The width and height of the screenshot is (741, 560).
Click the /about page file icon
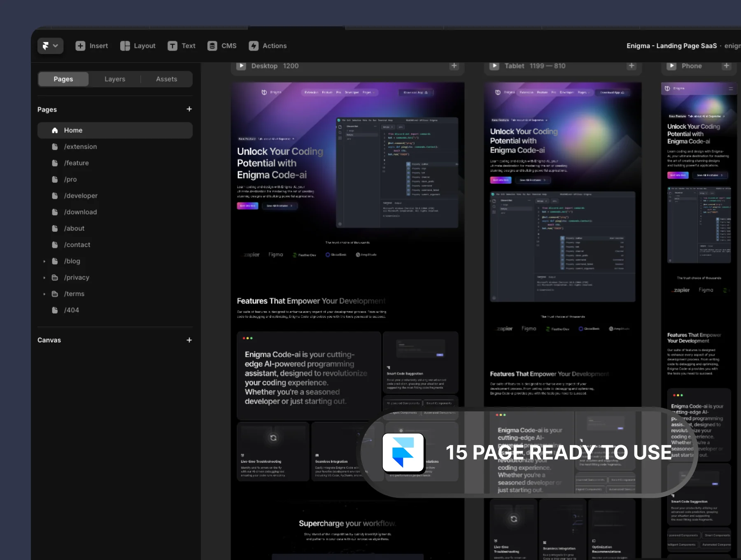(x=55, y=229)
